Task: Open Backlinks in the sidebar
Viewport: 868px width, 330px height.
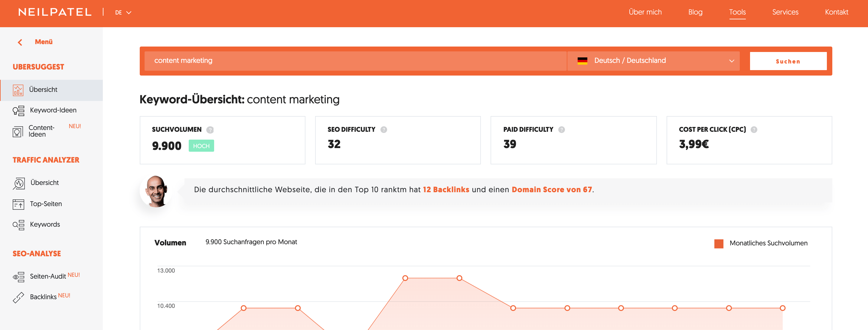Action: click(43, 297)
